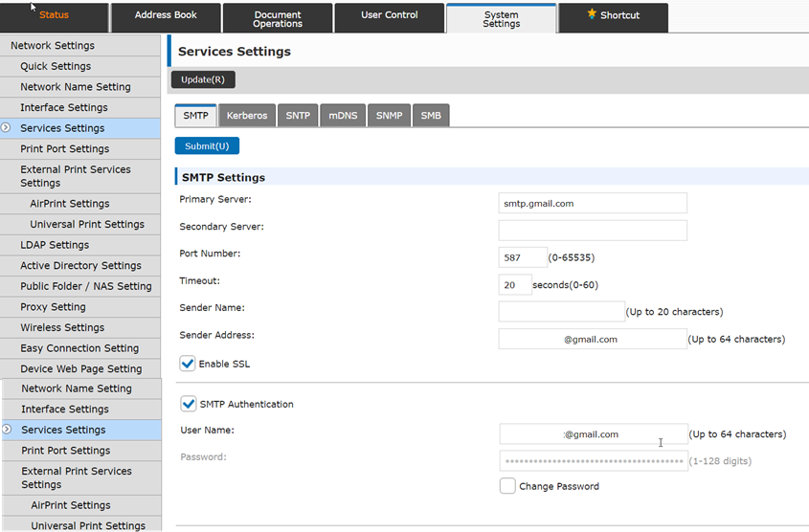
Task: Switch to the Kerberos sub-tab
Action: 247,116
